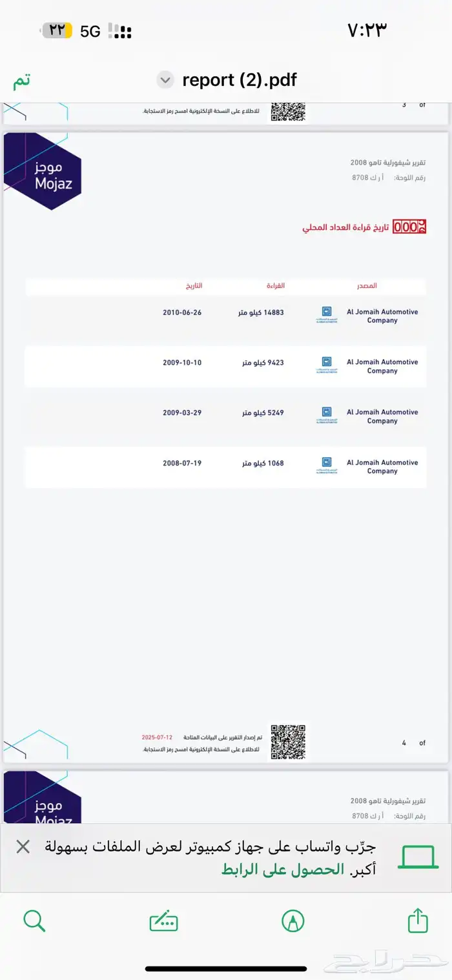452x980 pixels.
Task: Tap Al Jomaih logo beside 14883 reading
Action: click(x=326, y=314)
